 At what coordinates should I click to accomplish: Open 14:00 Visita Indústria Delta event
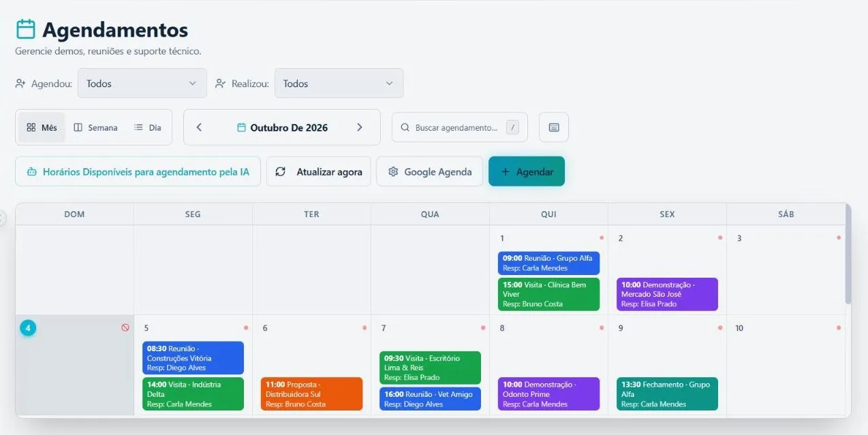click(x=193, y=394)
